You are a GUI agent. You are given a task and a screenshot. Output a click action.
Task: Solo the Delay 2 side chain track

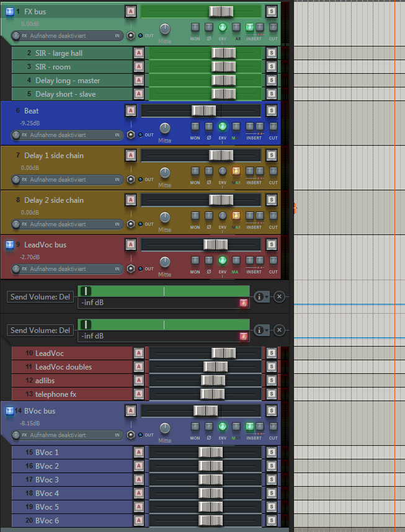pos(271,200)
